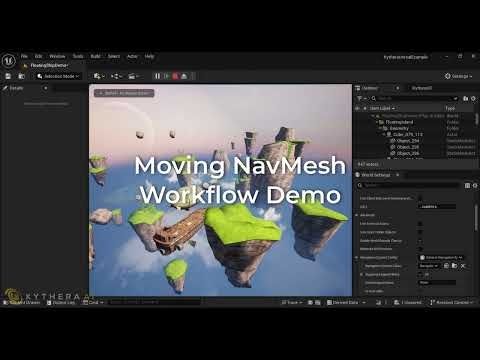Viewport: 480px width, 360px height.
Task: Open World Settings gear options
Action: 475,185
